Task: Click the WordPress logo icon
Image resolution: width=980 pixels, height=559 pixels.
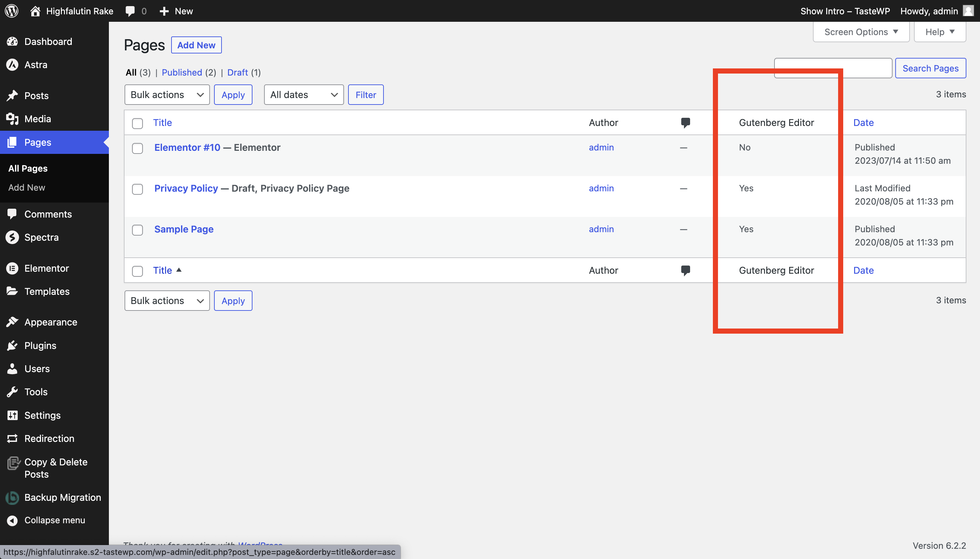Action: (x=12, y=11)
